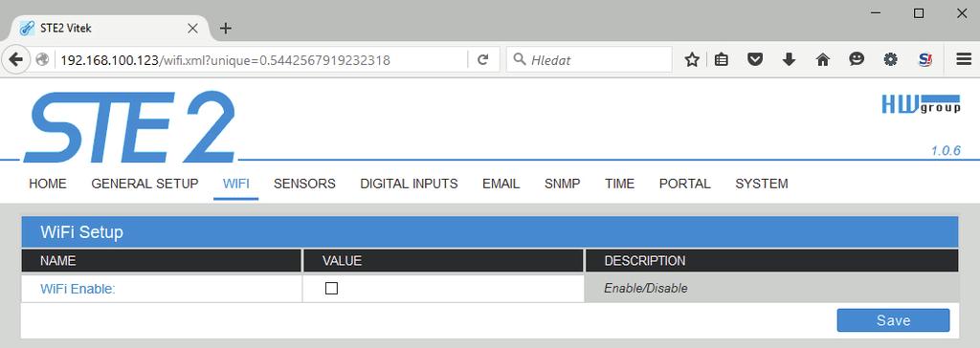This screenshot has height=348, width=980.
Task: Click the Save button
Action: (893, 320)
